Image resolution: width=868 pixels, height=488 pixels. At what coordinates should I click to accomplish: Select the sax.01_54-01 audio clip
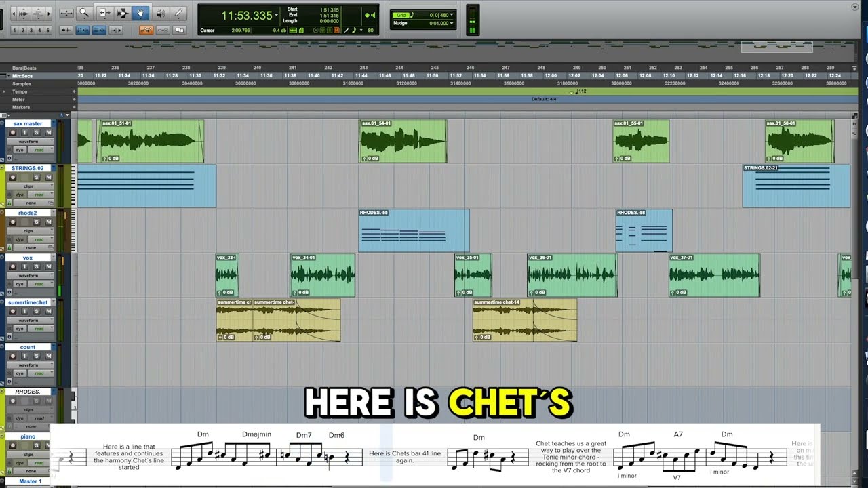403,142
